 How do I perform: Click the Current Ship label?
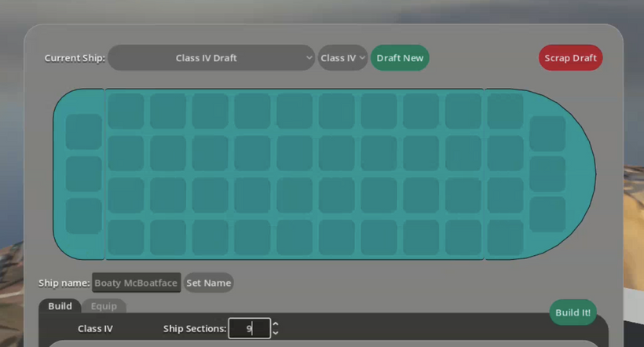(x=75, y=58)
